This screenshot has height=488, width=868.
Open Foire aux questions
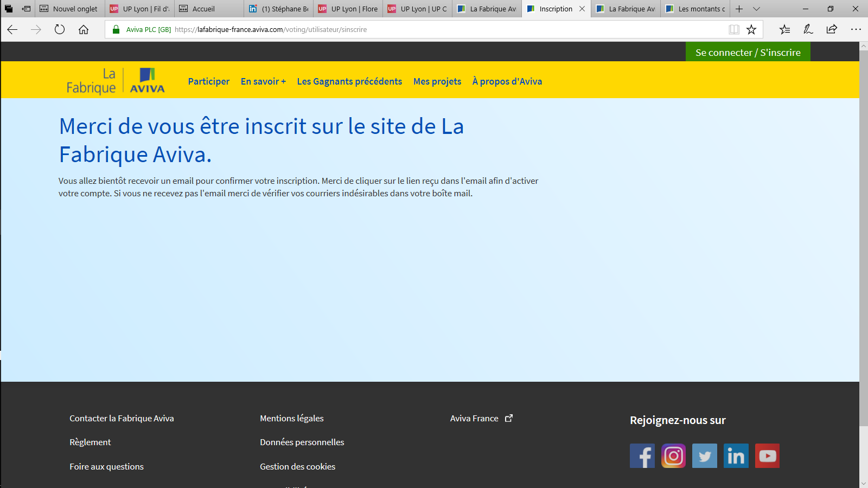click(x=106, y=466)
